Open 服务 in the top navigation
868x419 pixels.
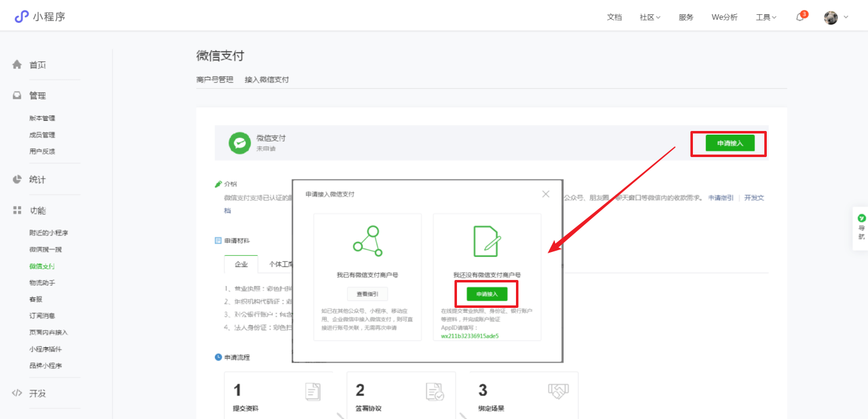(686, 17)
